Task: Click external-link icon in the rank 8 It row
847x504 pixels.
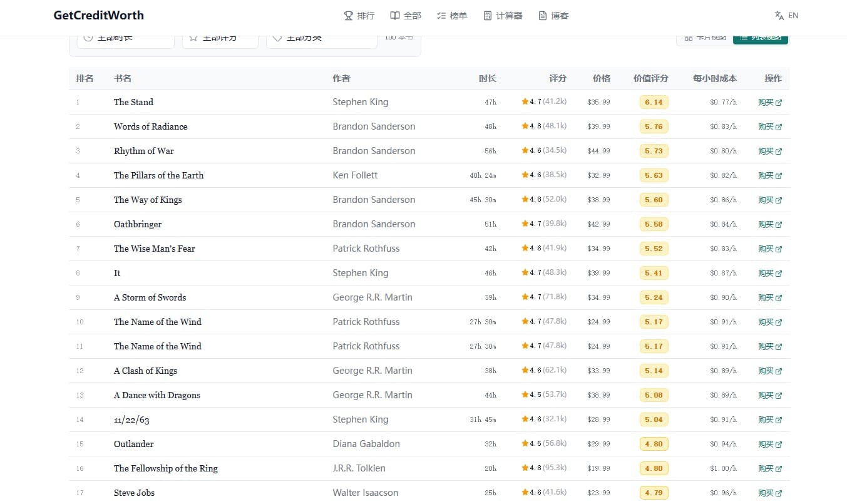Action: [x=779, y=274]
